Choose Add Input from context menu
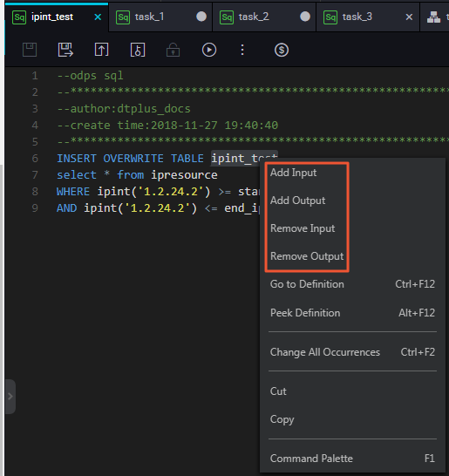Image resolution: width=449 pixels, height=476 pixels. [x=293, y=173]
